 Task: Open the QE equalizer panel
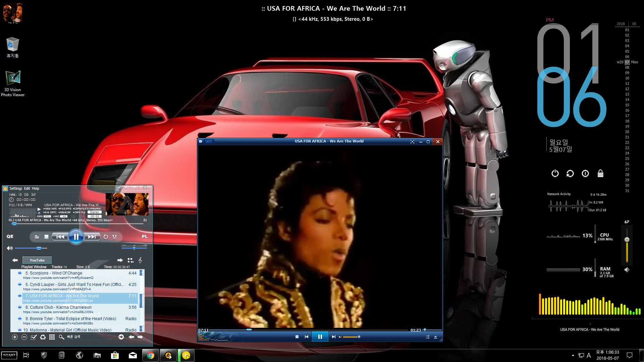10,236
